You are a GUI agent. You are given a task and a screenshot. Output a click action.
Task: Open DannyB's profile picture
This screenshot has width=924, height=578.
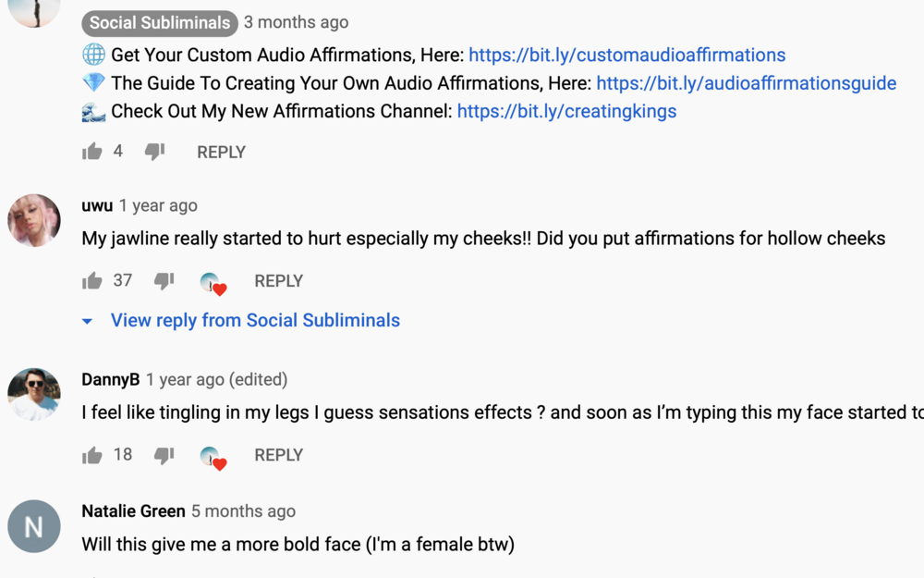34,395
